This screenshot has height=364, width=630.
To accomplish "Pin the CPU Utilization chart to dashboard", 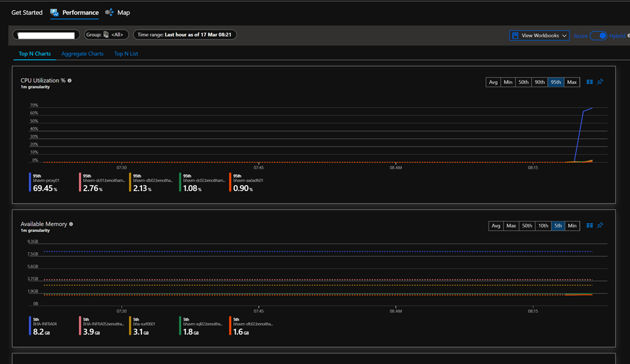I will [x=600, y=82].
